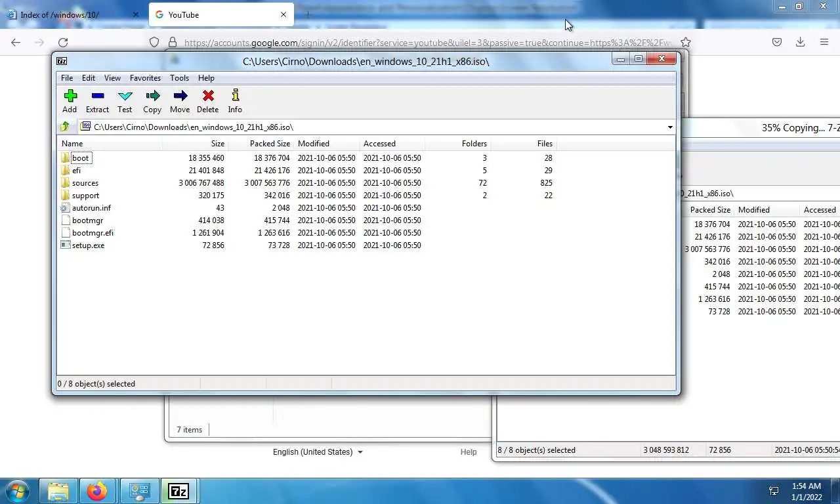
Task: Open the Tools menu in 7-Zip
Action: [179, 77]
